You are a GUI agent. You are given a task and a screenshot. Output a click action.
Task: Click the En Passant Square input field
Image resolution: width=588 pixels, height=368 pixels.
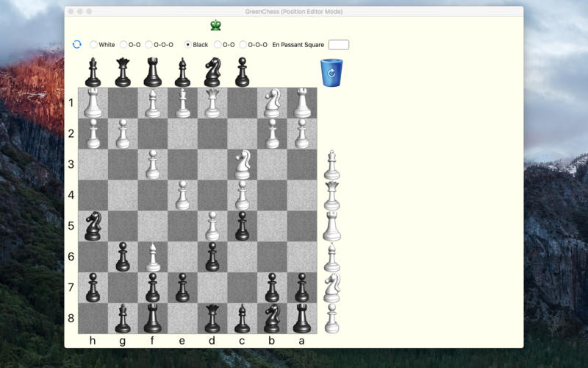point(338,45)
